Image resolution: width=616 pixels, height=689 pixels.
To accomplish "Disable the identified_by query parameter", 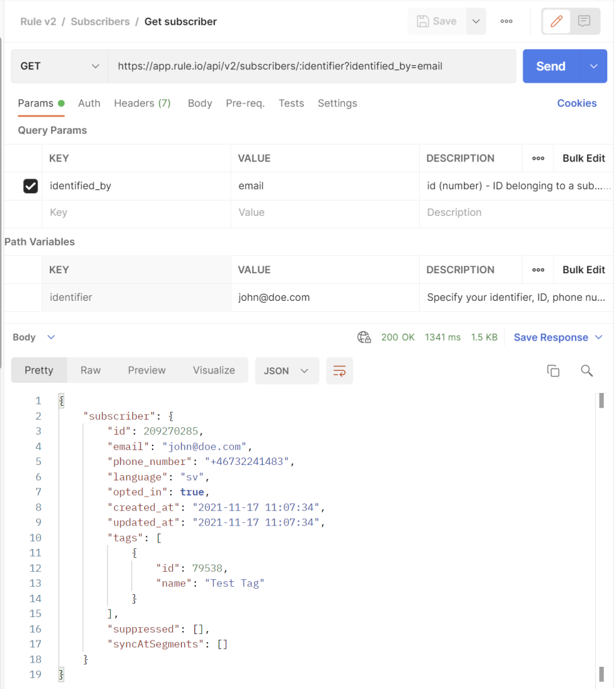I will click(30, 186).
